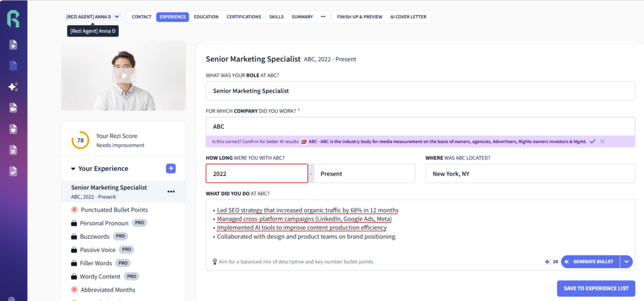Open more sections via ellipsis tab
The height and width of the screenshot is (301, 644).
click(323, 17)
